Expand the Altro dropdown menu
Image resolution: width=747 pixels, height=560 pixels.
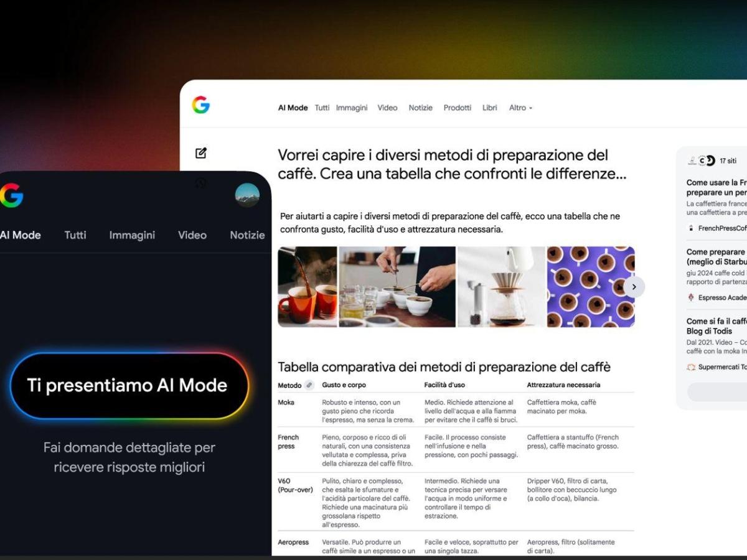click(x=520, y=108)
